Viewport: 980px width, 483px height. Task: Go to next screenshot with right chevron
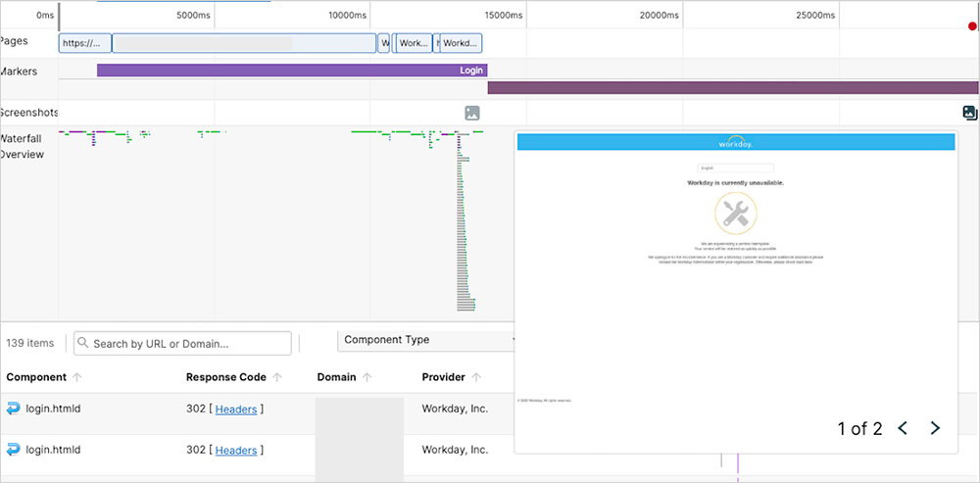(935, 428)
